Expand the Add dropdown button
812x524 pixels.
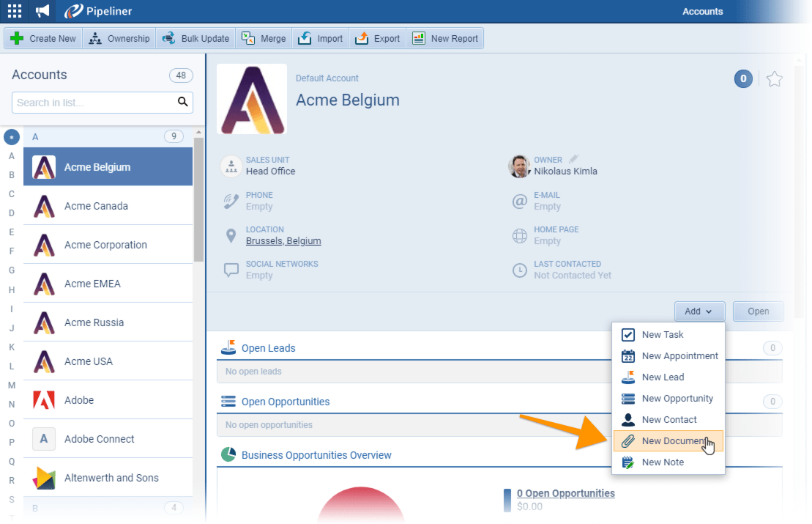tap(699, 311)
